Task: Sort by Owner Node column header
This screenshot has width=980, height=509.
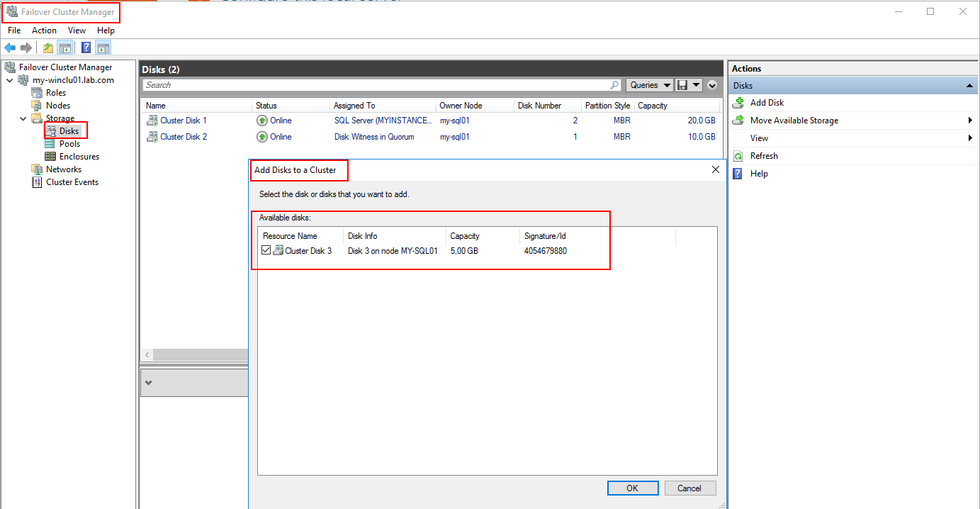Action: tap(475, 106)
